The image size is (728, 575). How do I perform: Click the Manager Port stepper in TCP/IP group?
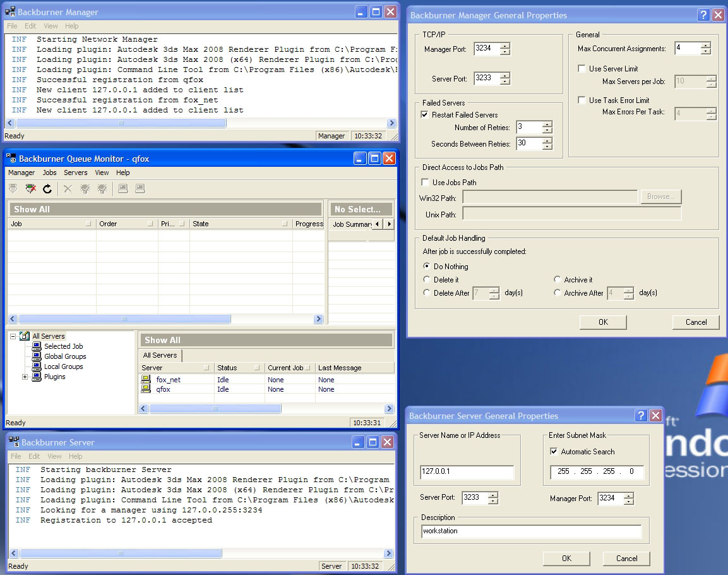point(504,48)
